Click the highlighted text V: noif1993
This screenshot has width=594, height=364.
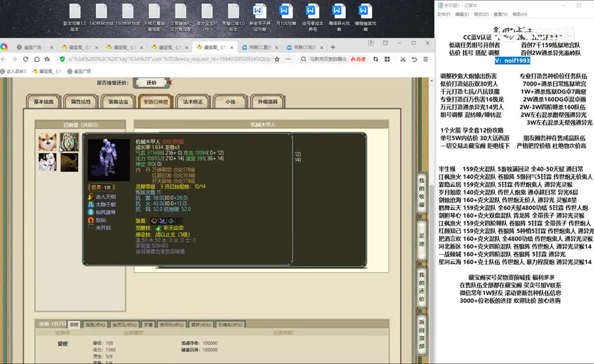pos(512,61)
